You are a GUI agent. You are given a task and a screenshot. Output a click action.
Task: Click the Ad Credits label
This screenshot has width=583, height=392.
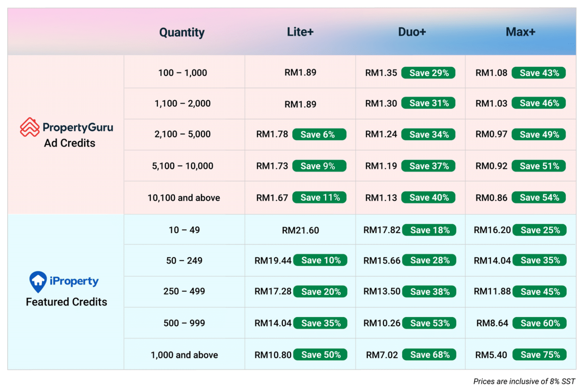coord(69,143)
